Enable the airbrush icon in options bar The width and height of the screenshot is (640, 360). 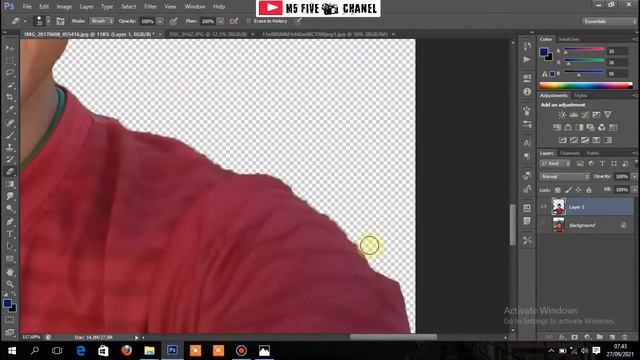pyautogui.click(x=234, y=21)
